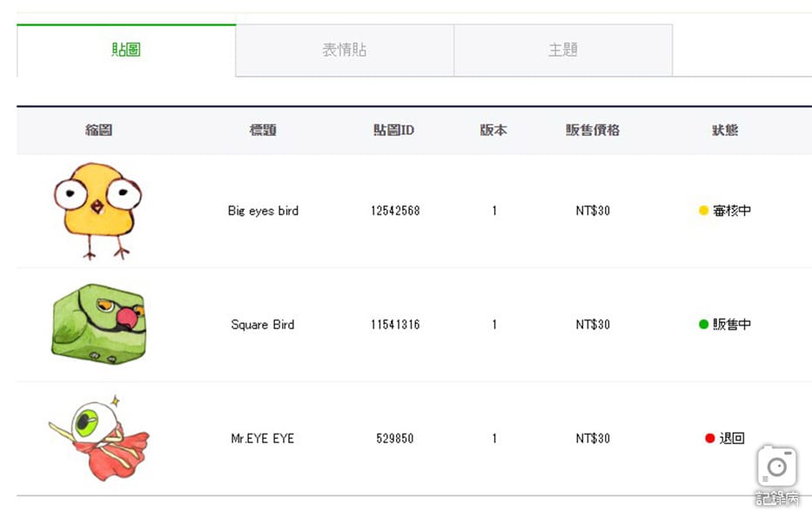Click the Mr.EYE EYE title text
812x519 pixels.
pos(263,439)
